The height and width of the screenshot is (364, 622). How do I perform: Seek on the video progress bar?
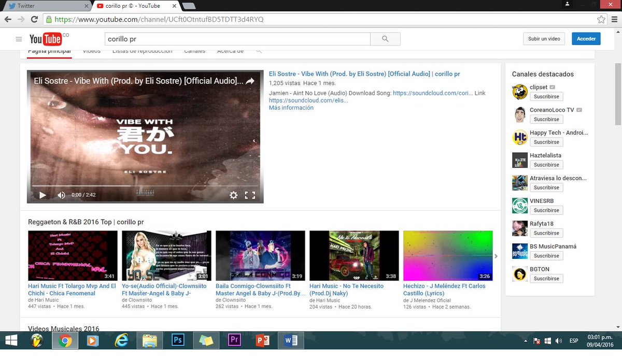point(145,185)
